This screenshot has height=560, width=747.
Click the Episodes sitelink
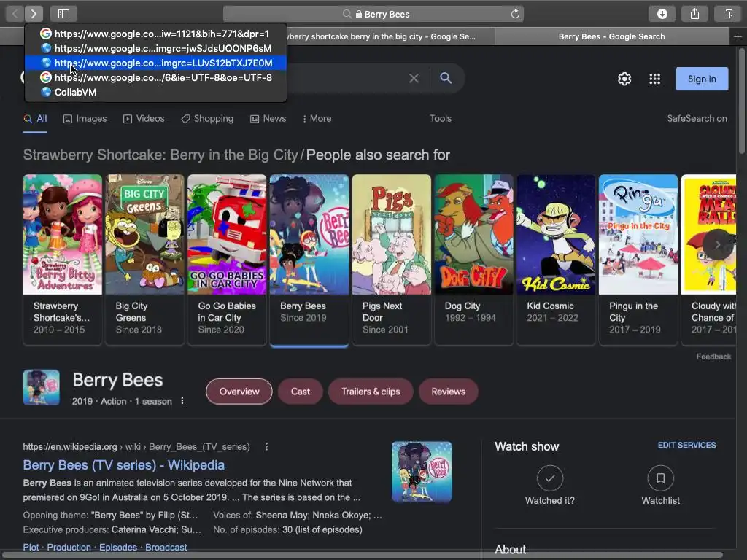point(118,547)
